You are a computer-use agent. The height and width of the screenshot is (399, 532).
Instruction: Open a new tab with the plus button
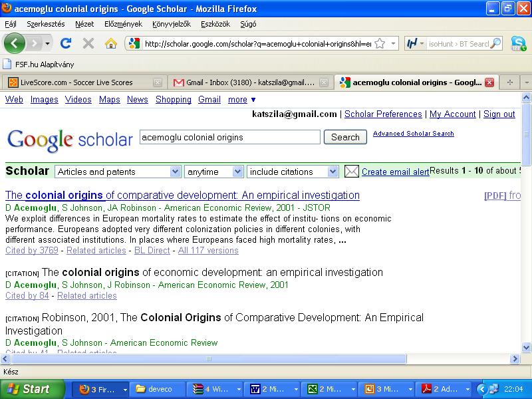pyautogui.click(x=509, y=82)
